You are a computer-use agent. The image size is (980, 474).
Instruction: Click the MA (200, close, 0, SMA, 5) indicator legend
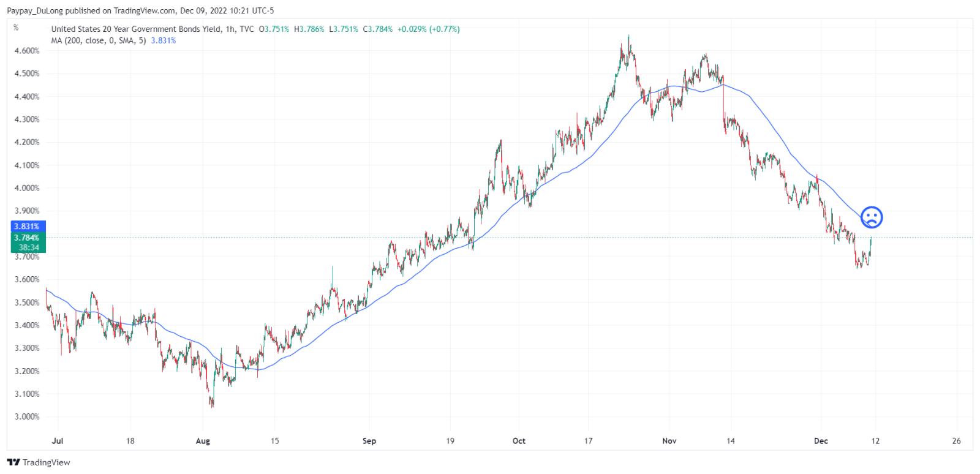pos(99,40)
